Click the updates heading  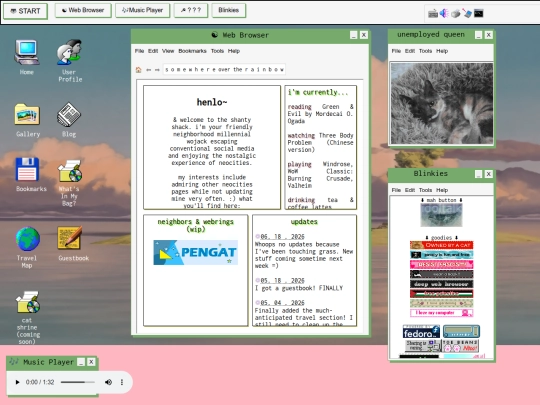coord(304,222)
